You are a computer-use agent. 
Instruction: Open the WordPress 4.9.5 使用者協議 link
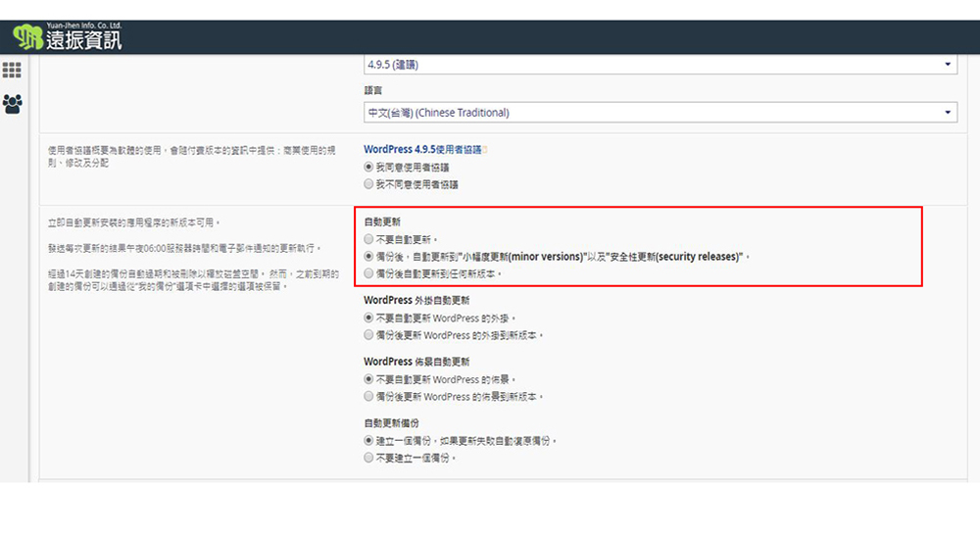(421, 150)
